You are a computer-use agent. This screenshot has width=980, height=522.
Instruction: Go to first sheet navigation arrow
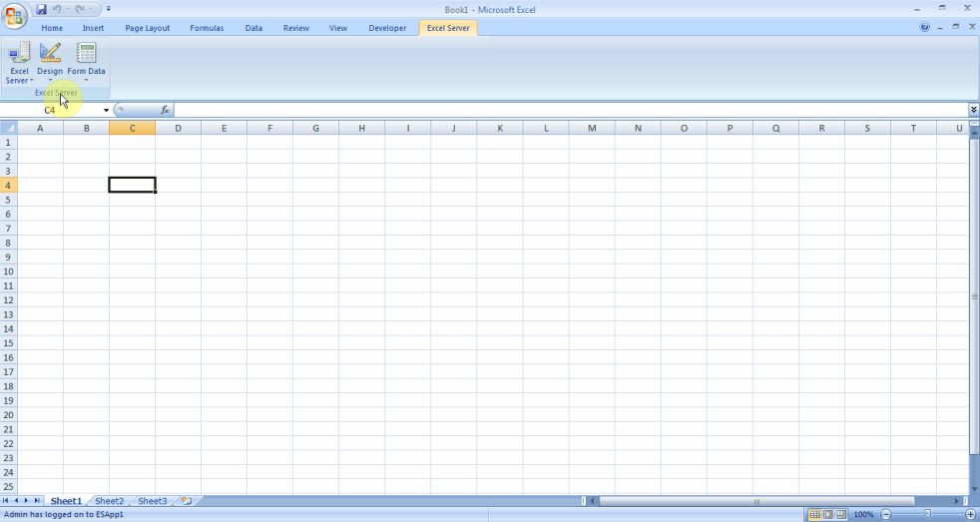point(6,501)
